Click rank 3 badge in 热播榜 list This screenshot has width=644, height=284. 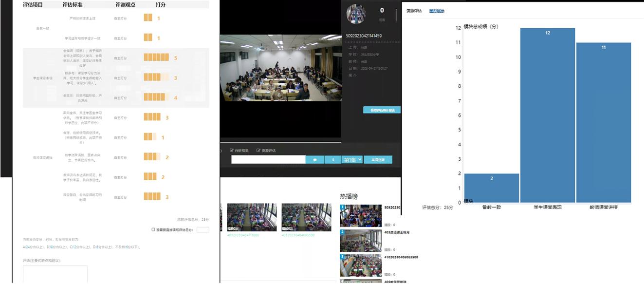(x=342, y=257)
